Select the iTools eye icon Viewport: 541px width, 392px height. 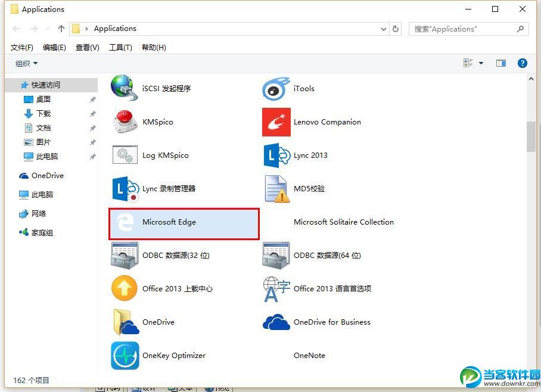pyautogui.click(x=276, y=89)
